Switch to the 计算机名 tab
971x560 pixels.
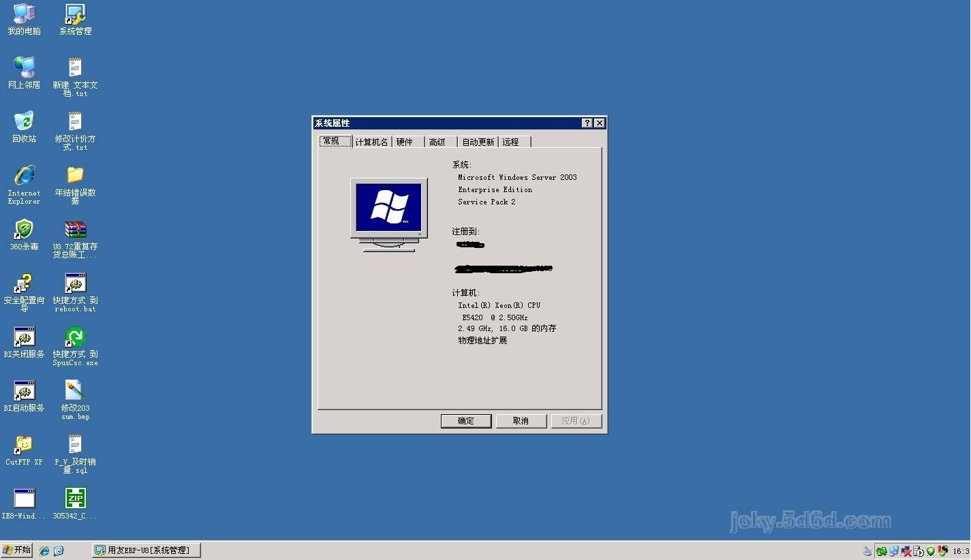372,142
